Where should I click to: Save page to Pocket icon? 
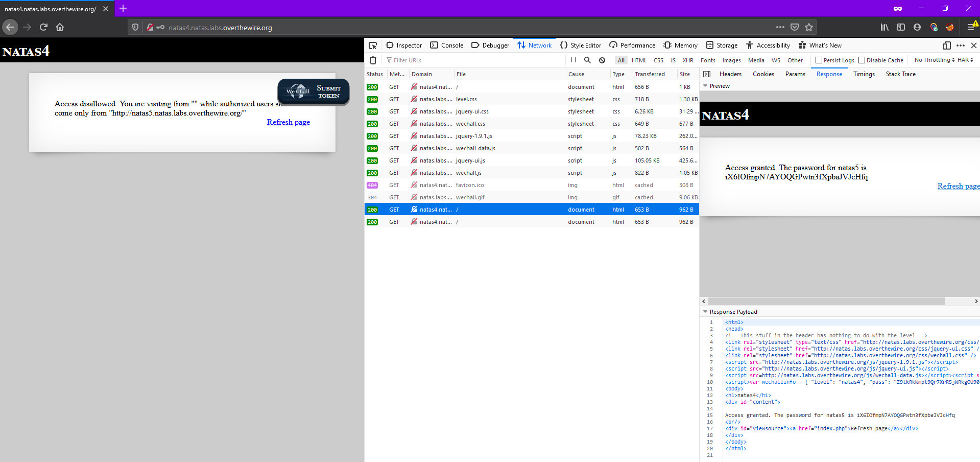tap(795, 27)
